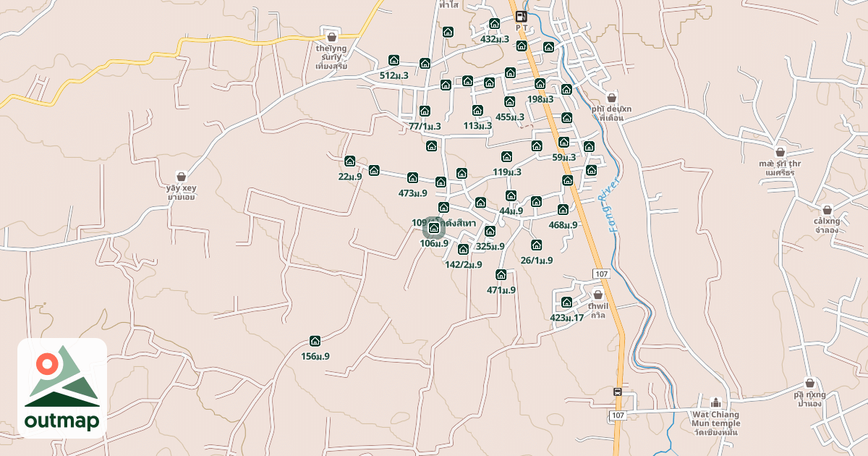Select house marker 77/1ม.3
The height and width of the screenshot is (456, 868).
pyautogui.click(x=425, y=111)
